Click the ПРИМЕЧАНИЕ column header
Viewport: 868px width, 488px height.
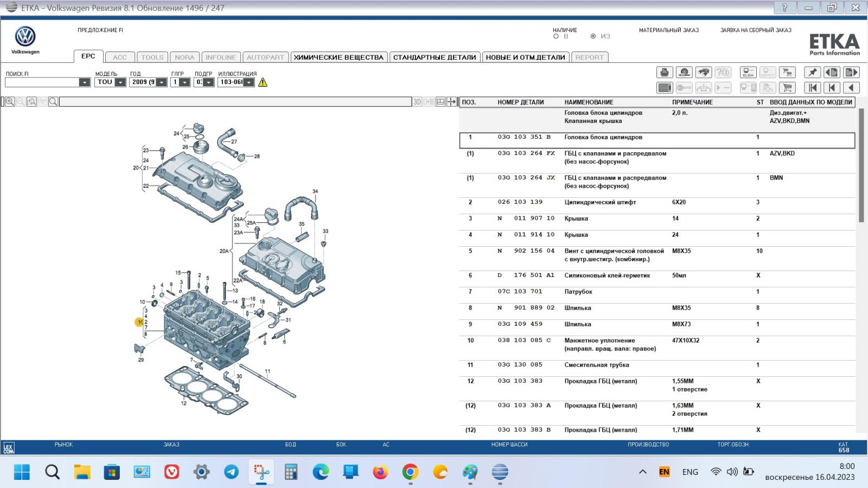point(692,102)
